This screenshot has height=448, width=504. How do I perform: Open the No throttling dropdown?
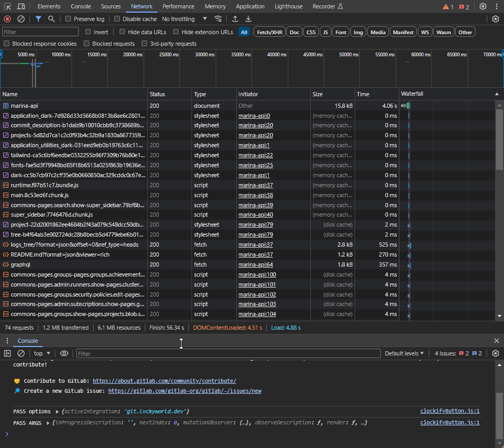click(185, 19)
